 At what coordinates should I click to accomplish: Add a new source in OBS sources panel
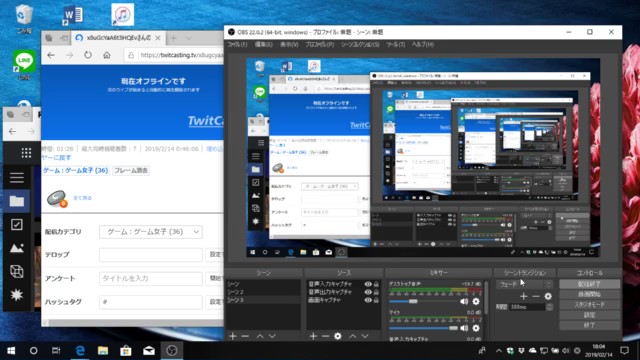click(x=313, y=336)
